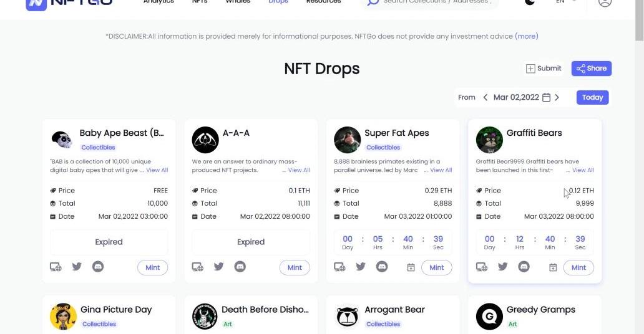The height and width of the screenshot is (334, 644).
Task: Click Collectibles tag on Baby Ape Beast
Action: tap(98, 147)
